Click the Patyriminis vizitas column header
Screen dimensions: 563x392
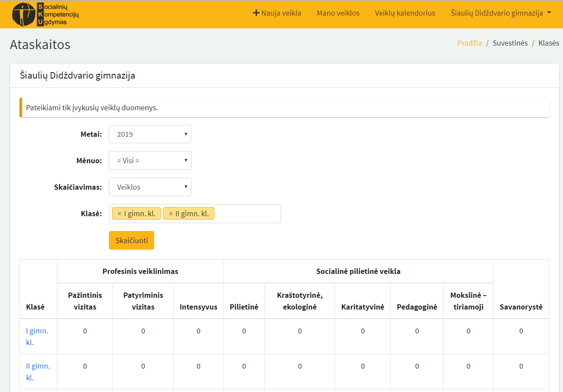(143, 301)
